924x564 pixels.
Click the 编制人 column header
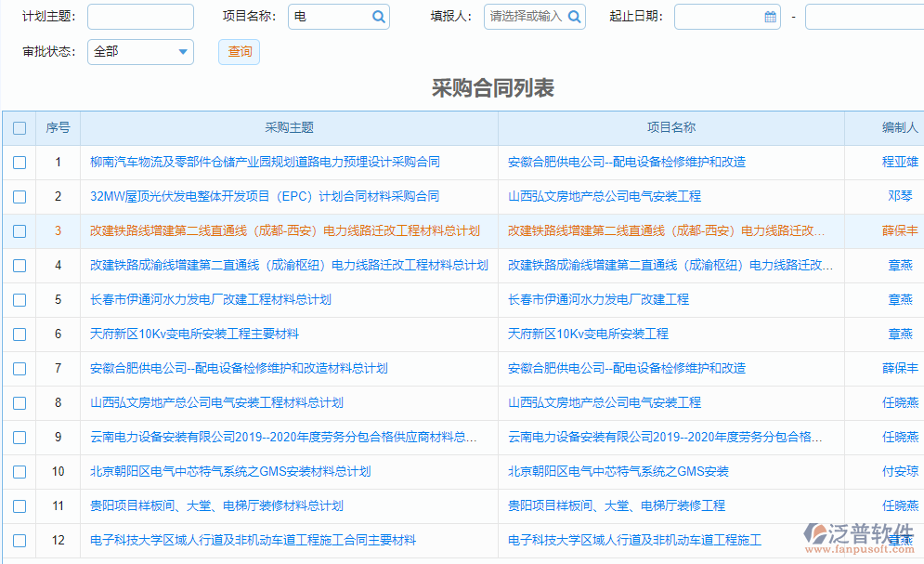tap(899, 128)
